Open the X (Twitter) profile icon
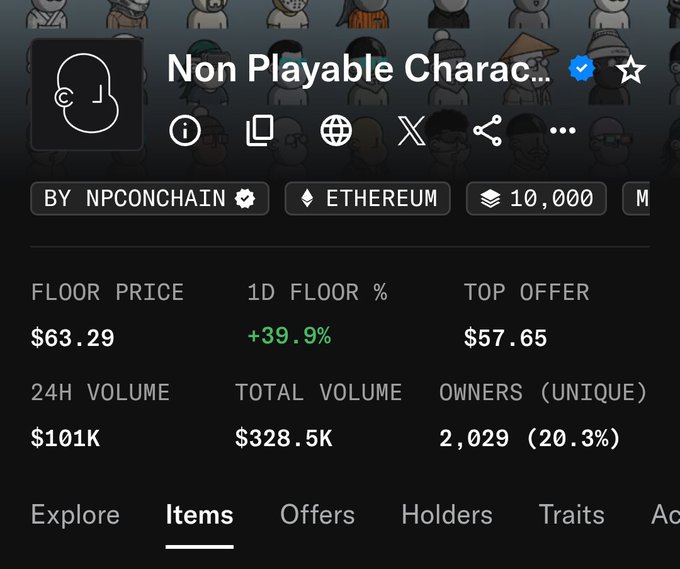The width and height of the screenshot is (680, 569). click(412, 130)
